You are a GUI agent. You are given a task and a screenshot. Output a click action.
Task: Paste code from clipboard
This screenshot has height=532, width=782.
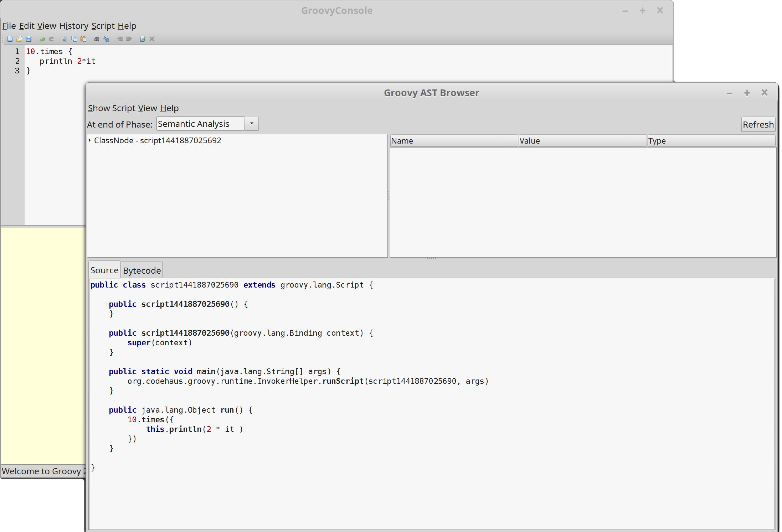pyautogui.click(x=83, y=39)
